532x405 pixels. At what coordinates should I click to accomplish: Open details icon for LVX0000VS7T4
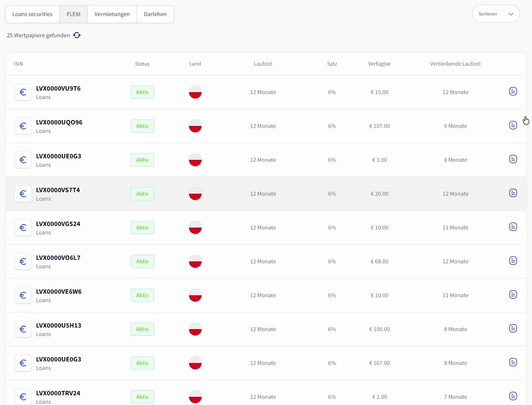(x=513, y=193)
